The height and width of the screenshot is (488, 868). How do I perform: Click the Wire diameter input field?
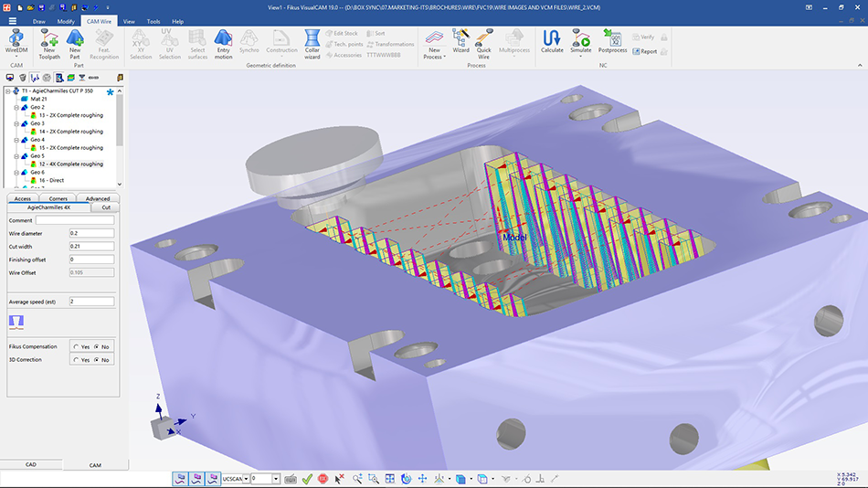tap(91, 233)
